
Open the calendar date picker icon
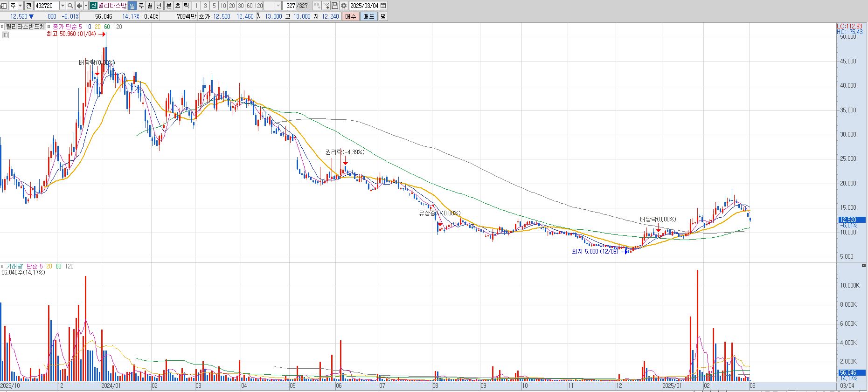383,6
